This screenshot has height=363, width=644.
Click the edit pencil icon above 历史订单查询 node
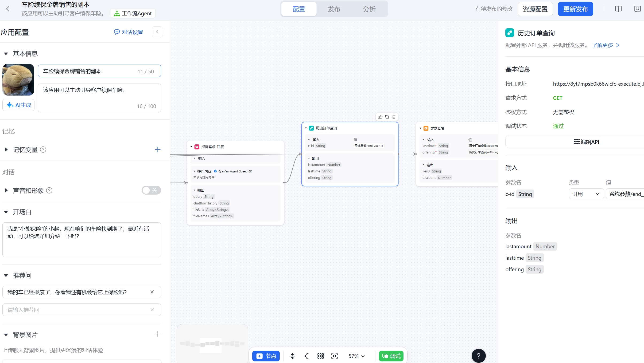[x=380, y=117]
